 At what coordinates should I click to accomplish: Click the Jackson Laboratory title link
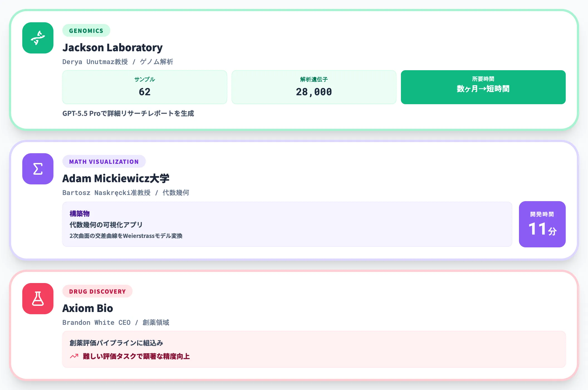(112, 47)
